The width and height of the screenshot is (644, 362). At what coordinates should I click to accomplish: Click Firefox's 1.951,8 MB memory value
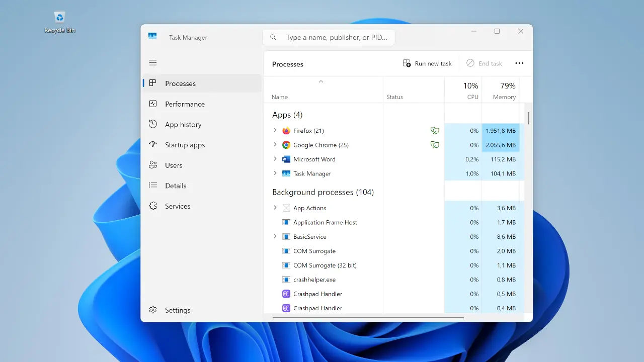(x=501, y=131)
